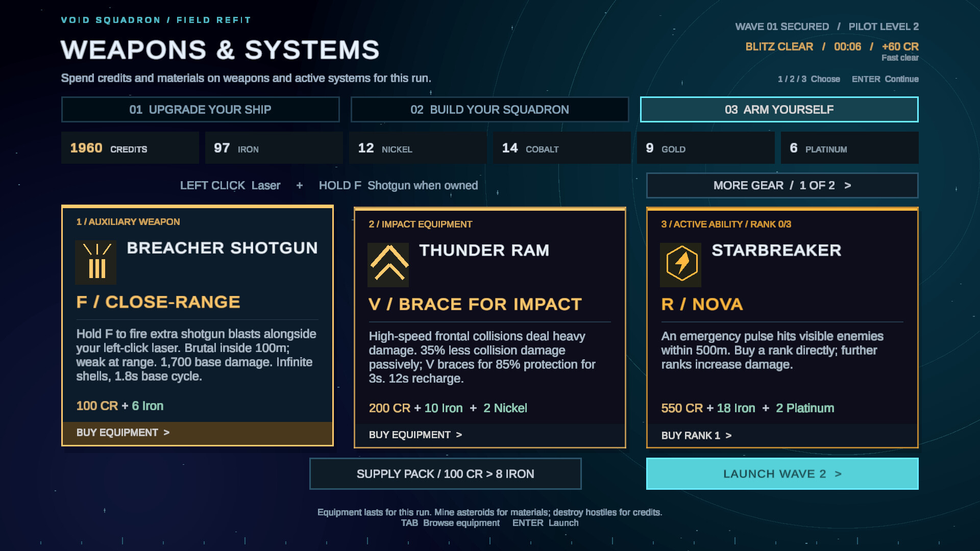The image size is (980, 551).
Task: Select the Breacher Shotgun card title
Action: tap(222, 248)
